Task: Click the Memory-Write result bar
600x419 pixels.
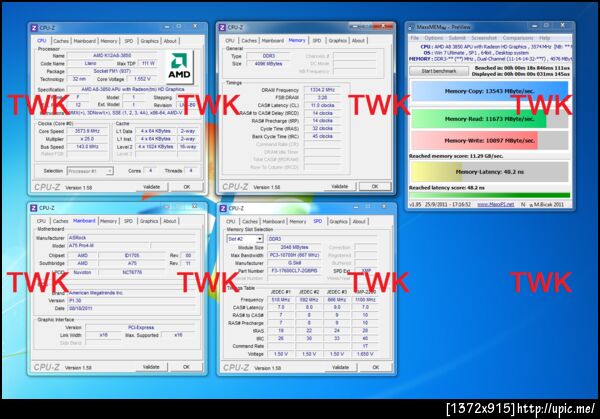Action: click(489, 140)
